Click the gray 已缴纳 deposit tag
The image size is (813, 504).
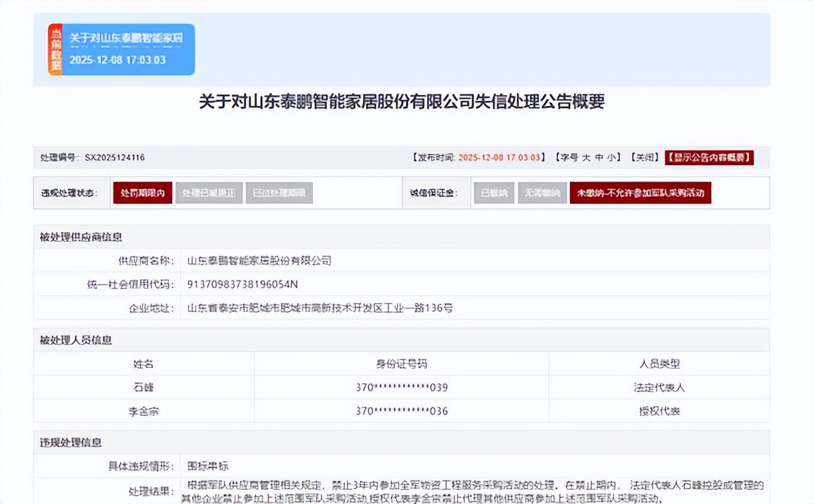493,193
